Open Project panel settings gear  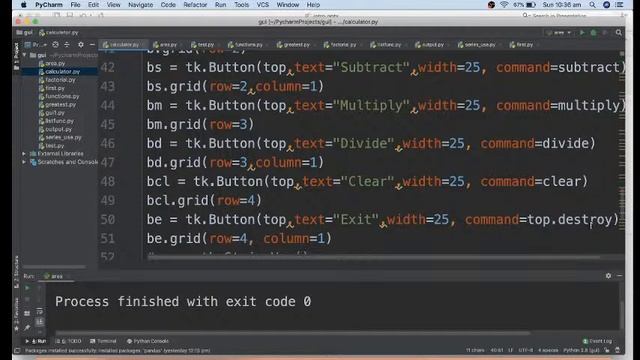(x=81, y=44)
